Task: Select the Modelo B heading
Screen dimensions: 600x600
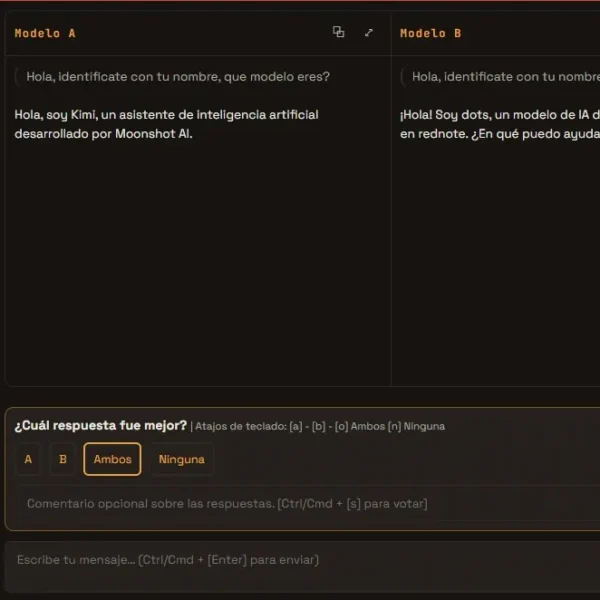Action: click(x=430, y=33)
